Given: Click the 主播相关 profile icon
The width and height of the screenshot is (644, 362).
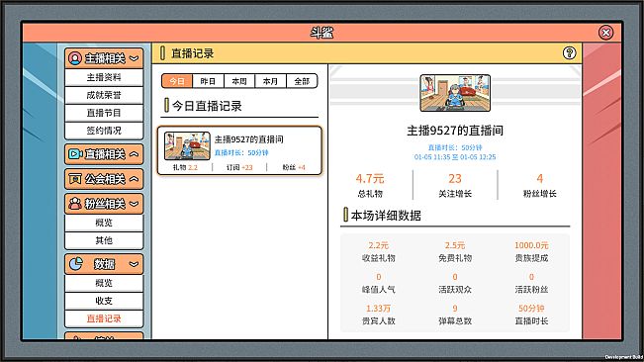Looking at the screenshot, I should click(75, 58).
